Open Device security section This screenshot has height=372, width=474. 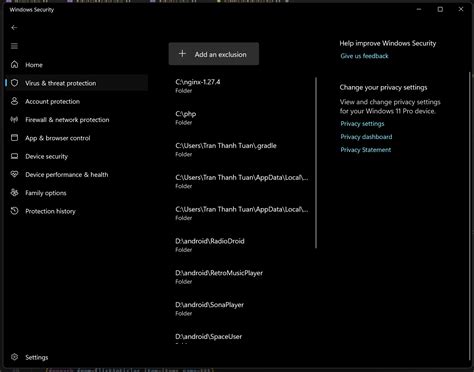coord(77,156)
